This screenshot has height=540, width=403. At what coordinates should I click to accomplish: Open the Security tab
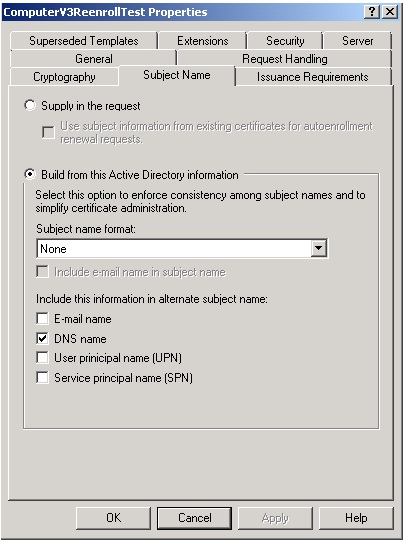[285, 41]
